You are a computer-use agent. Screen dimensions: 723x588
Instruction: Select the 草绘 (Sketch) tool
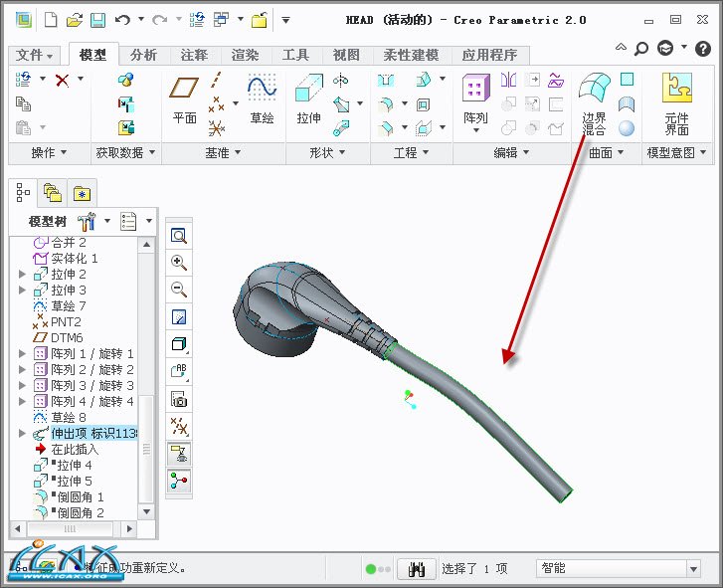[x=262, y=100]
